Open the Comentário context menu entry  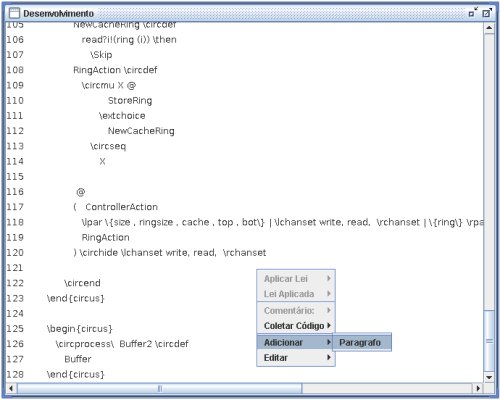pos(296,310)
